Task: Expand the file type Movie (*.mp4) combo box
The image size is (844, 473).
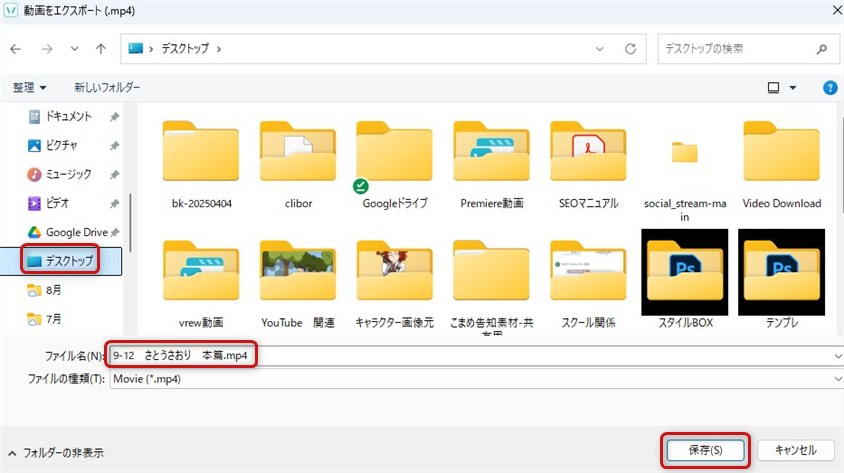Action: coord(835,379)
